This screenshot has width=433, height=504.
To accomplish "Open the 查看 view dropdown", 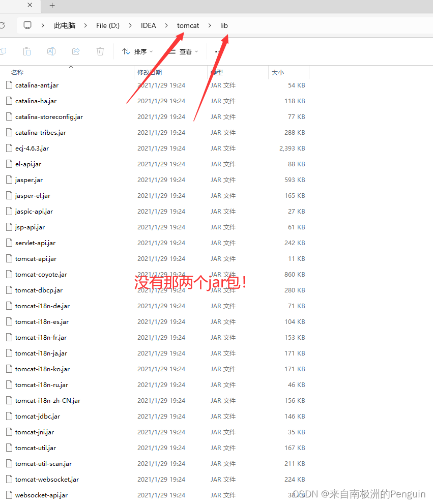I will click(x=183, y=51).
